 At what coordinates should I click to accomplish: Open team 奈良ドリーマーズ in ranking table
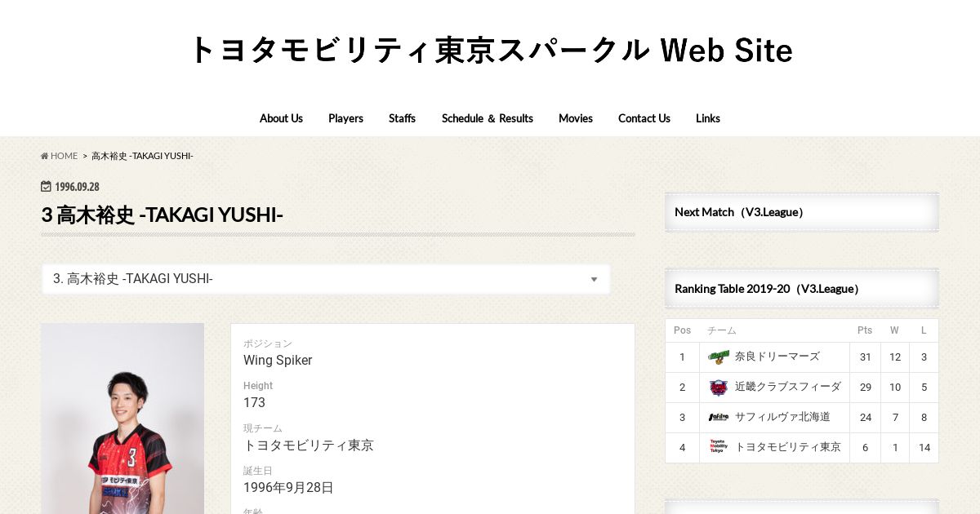pyautogui.click(x=777, y=357)
